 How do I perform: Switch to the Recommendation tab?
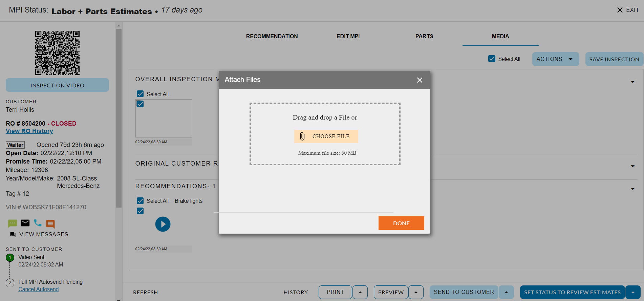(x=272, y=36)
